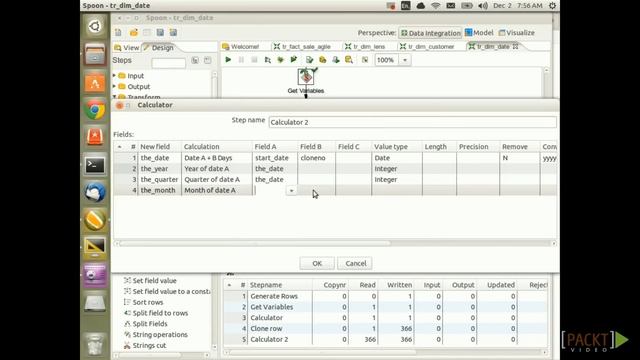Open Ubuntu Software Center in launcher
Viewport: 640px width, 360px height.
[x=95, y=82]
